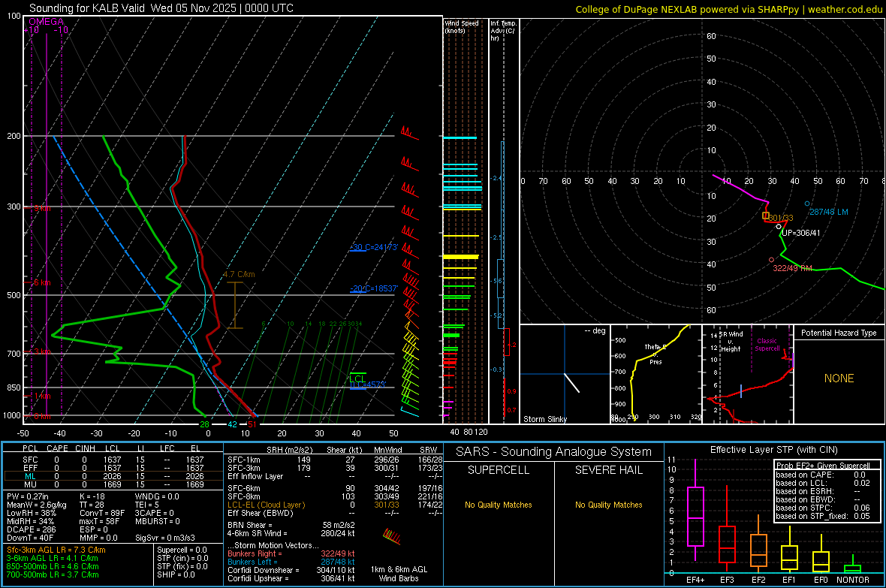Screen dimensions: 886x588
Task: Click No Quality Matches under SEVERE HAIL
Action: (x=608, y=505)
